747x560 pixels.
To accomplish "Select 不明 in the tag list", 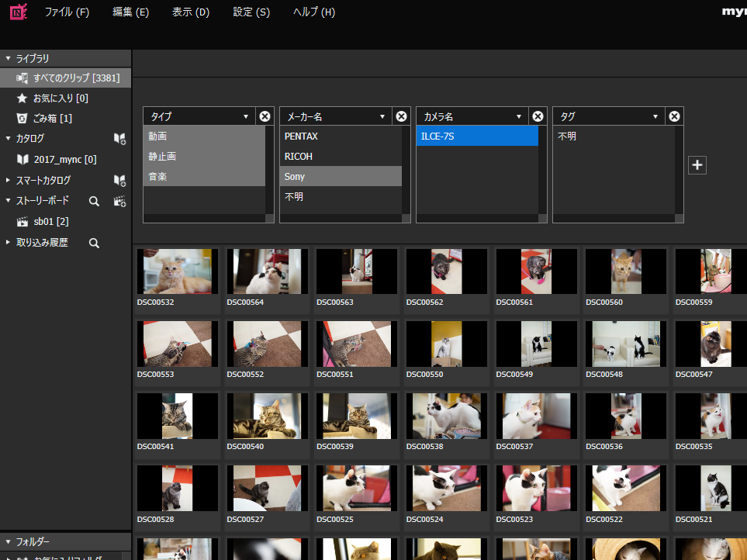I will pos(614,137).
